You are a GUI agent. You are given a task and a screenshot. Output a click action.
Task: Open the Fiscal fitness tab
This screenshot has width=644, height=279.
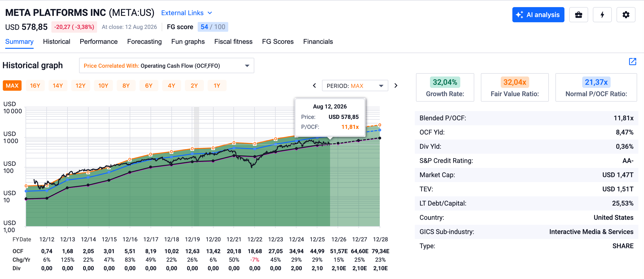tap(233, 41)
